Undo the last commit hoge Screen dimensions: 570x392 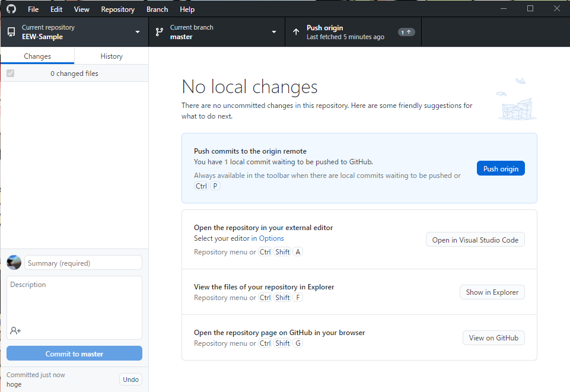[x=130, y=380]
